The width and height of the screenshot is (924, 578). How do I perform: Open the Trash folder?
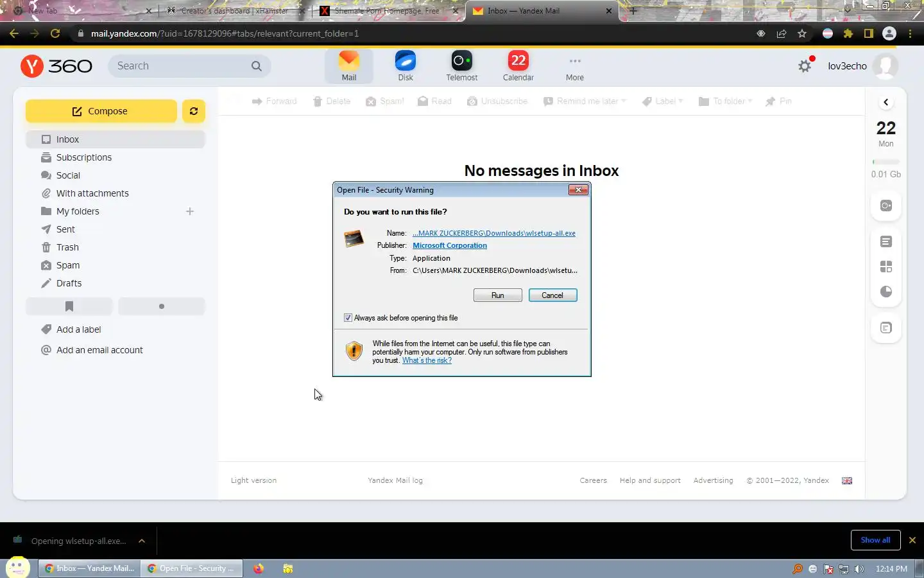click(x=116, y=247)
